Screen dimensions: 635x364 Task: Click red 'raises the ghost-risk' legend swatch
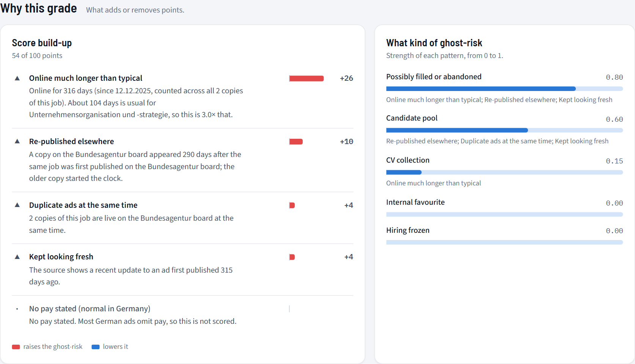pos(16,347)
